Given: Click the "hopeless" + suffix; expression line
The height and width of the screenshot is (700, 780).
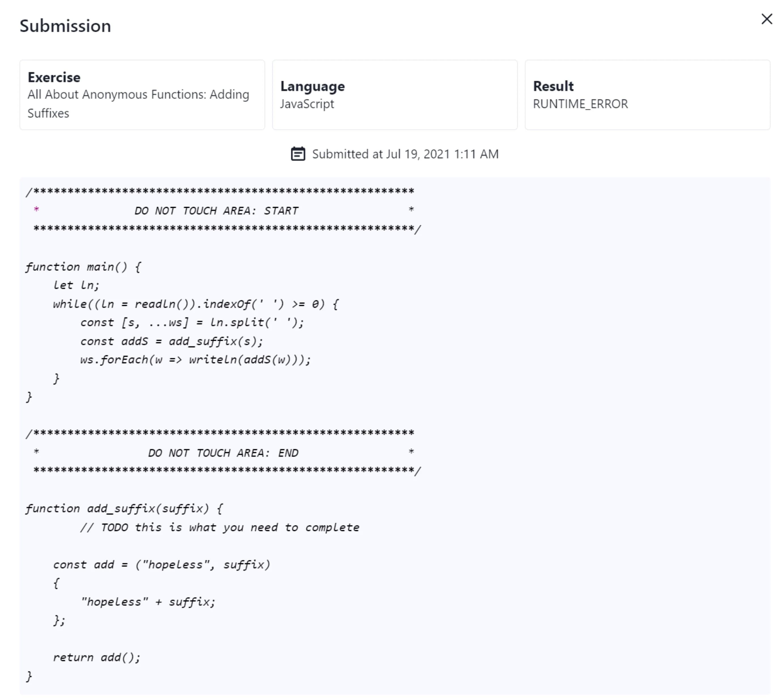Looking at the screenshot, I should [x=148, y=602].
